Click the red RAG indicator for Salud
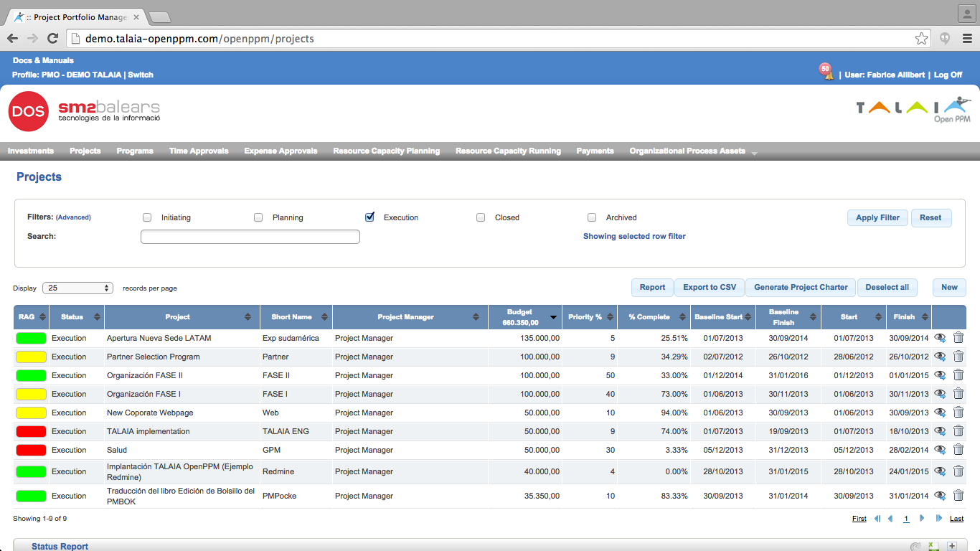Viewport: 980px width, 551px height. [30, 449]
